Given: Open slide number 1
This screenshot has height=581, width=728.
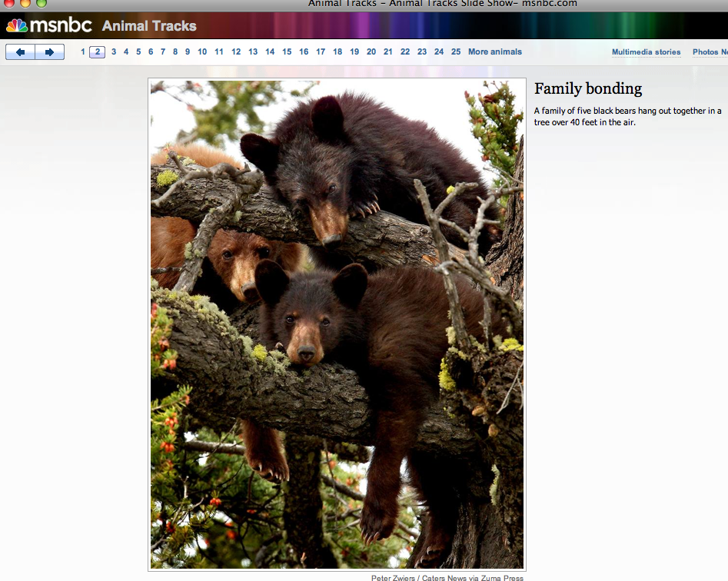Looking at the screenshot, I should [x=83, y=52].
